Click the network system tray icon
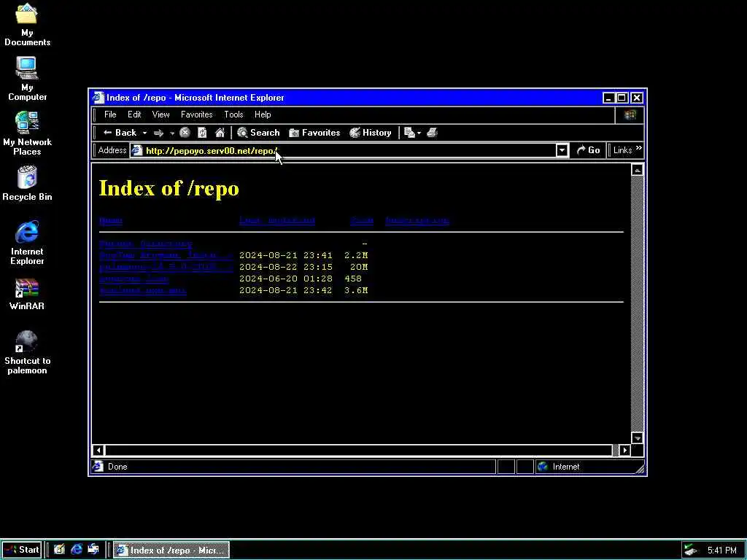 coord(690,551)
